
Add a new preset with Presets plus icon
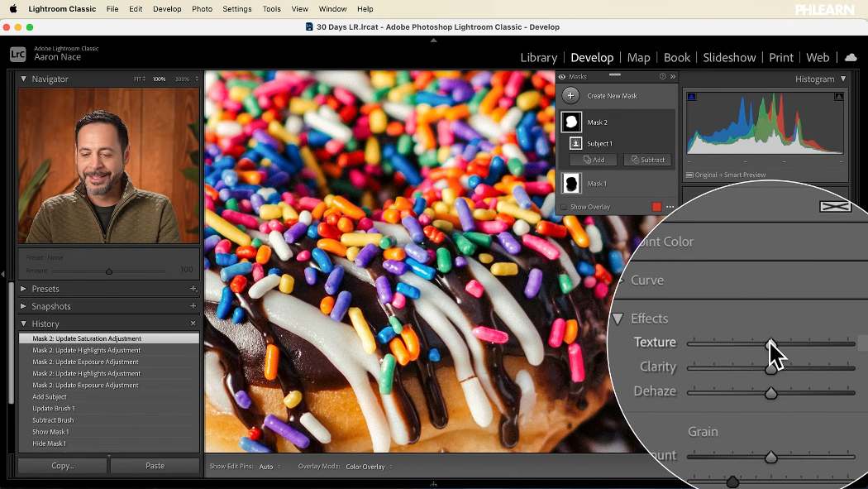(193, 289)
